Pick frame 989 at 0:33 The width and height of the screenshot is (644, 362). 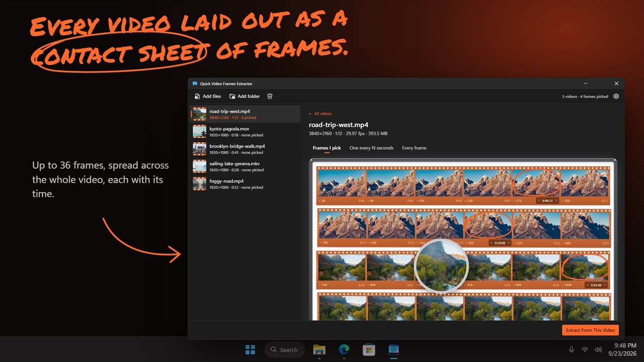[x=535, y=267]
